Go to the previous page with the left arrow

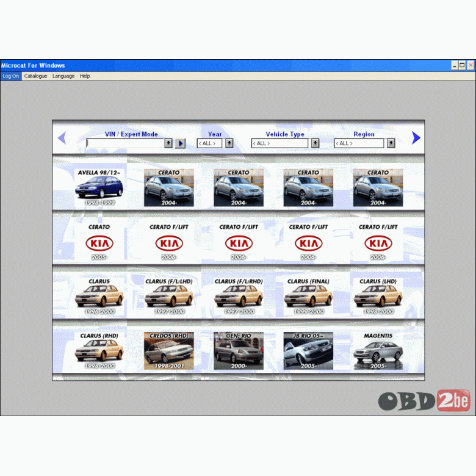coord(62,138)
